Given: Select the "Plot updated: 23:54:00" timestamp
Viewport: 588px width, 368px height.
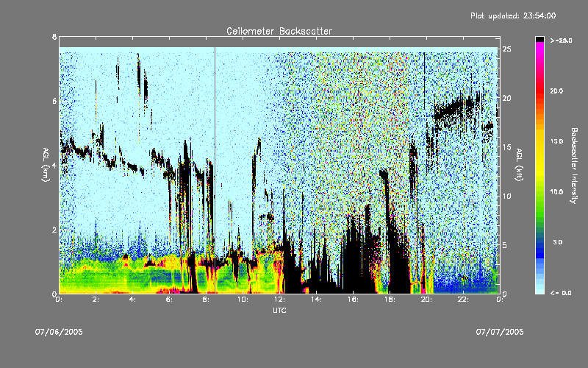Looking at the screenshot, I should click(x=513, y=15).
